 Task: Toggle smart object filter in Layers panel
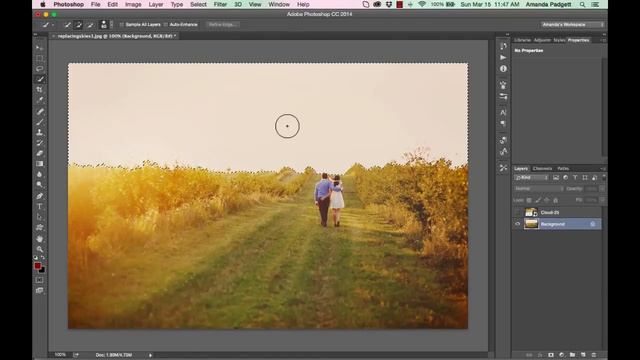pos(595,178)
